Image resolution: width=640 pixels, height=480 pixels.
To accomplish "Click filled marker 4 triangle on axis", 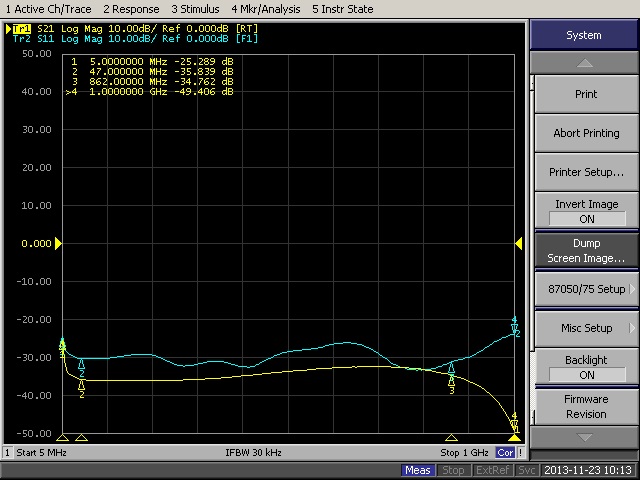I will pos(514,438).
